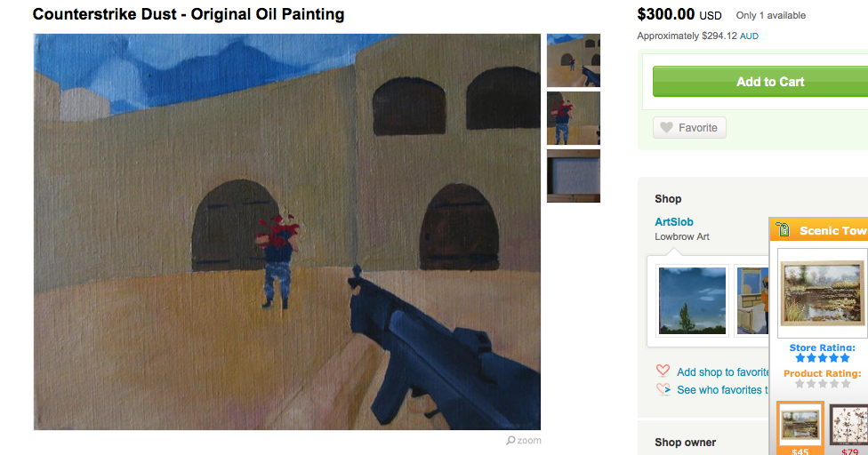Click the heart arrow icon beside See who favorites
Screen dimensions: 868x455
[x=663, y=389]
